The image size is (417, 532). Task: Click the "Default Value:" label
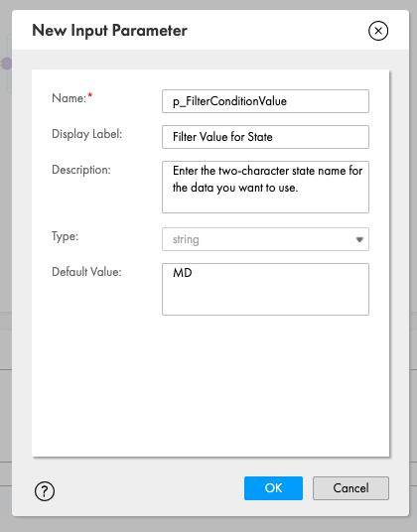click(86, 272)
